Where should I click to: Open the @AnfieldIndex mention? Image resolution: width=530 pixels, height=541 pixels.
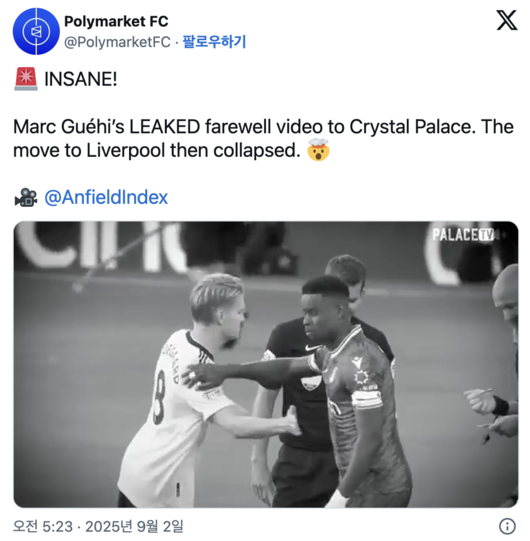[x=106, y=197]
